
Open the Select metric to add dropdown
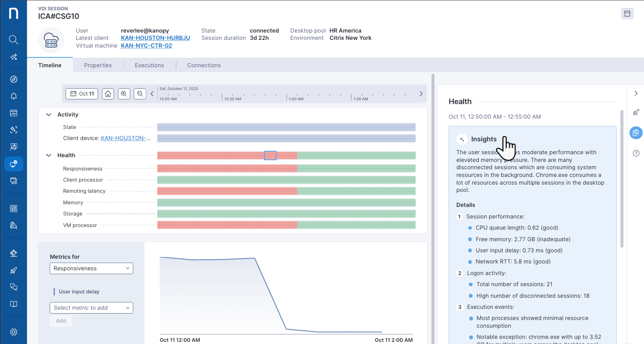pos(91,308)
